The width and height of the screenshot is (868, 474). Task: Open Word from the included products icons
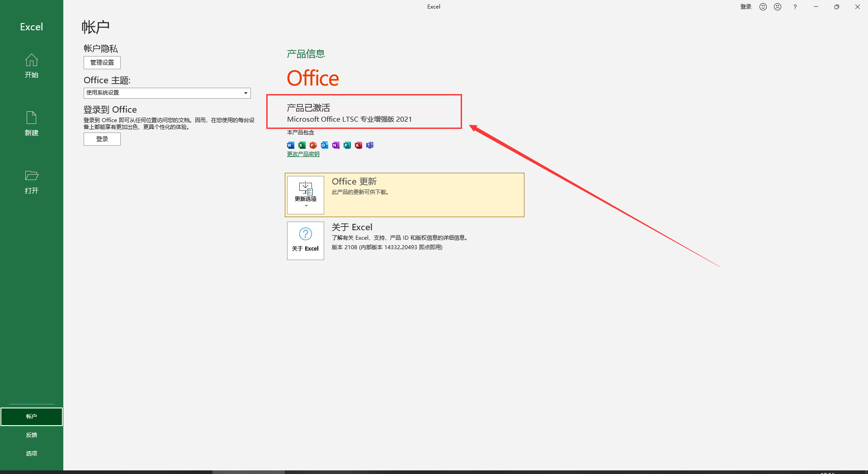(x=290, y=145)
